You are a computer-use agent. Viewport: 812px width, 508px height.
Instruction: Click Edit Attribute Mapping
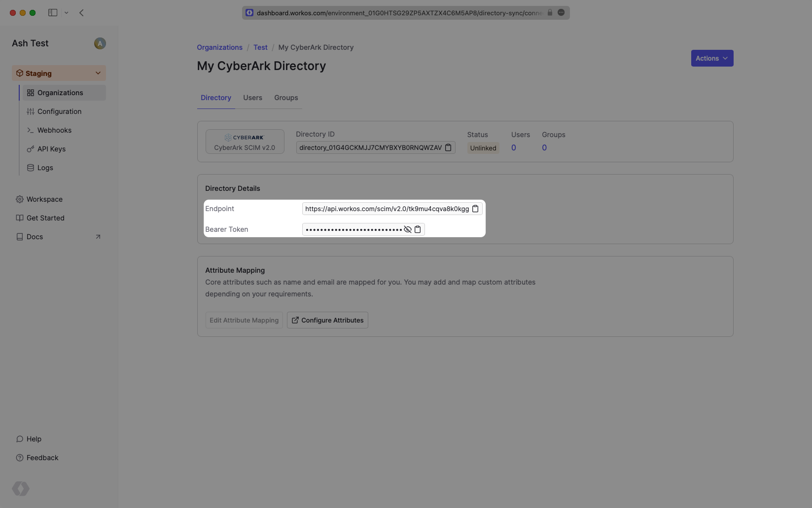(244, 320)
